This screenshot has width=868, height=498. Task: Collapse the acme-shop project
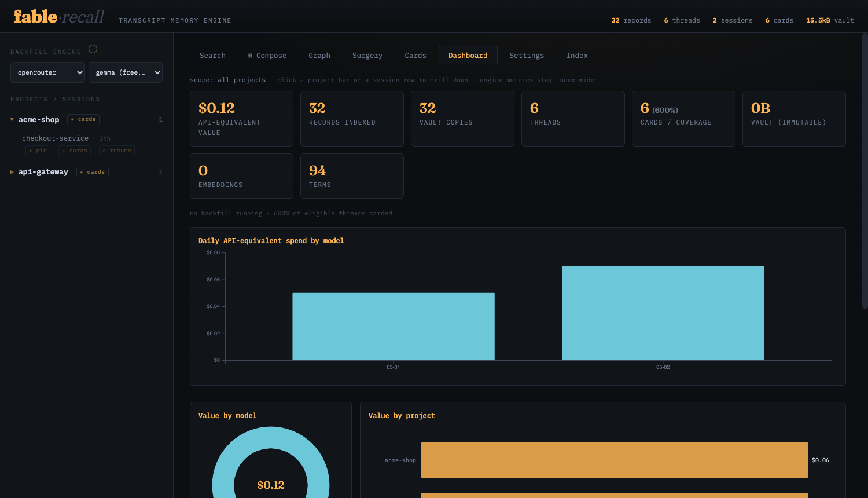(12, 120)
